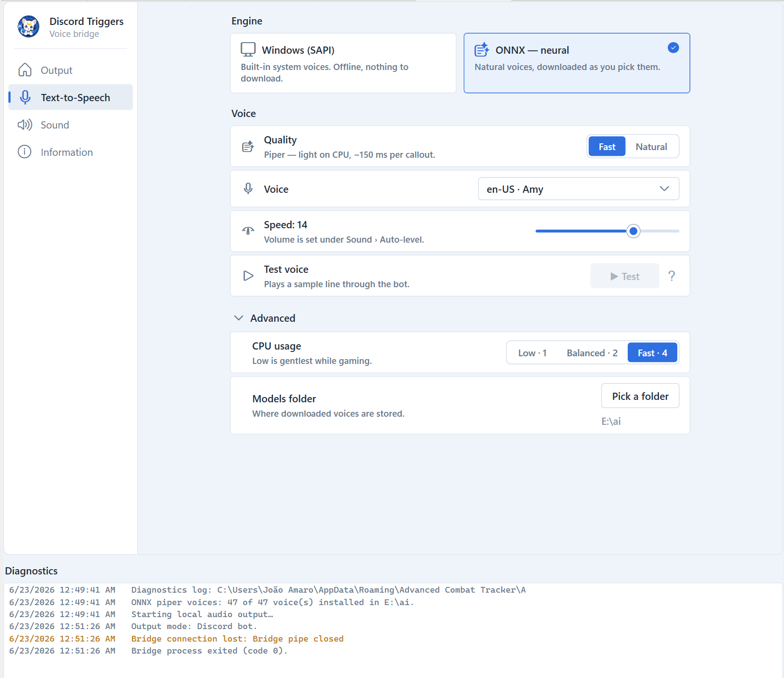Click the Models folder label
This screenshot has width=784, height=678.
284,398
